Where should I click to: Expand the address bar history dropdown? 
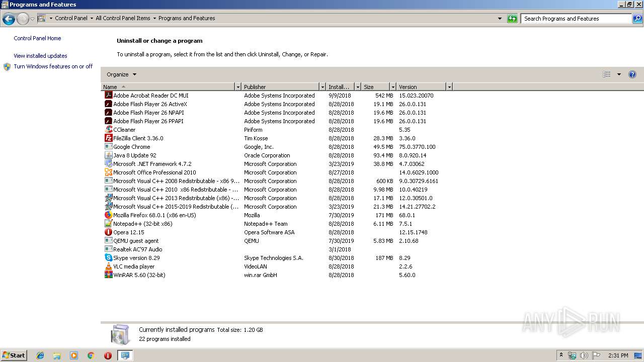pos(500,19)
